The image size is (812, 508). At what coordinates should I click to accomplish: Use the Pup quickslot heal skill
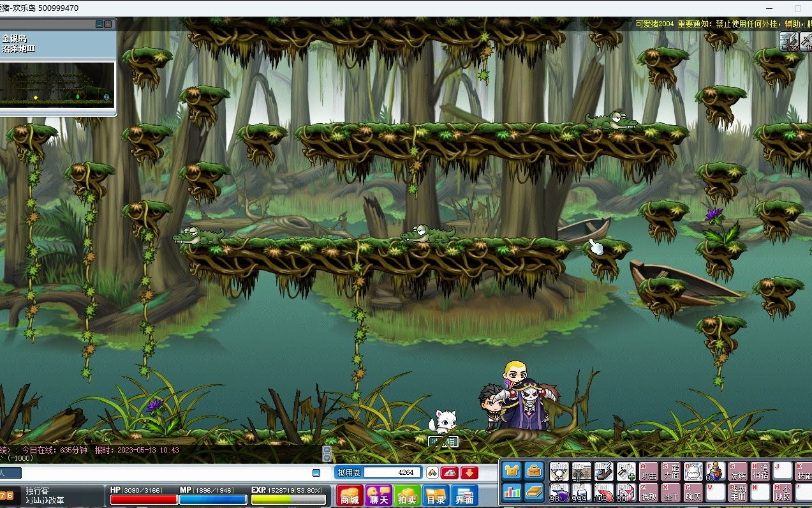point(626,472)
